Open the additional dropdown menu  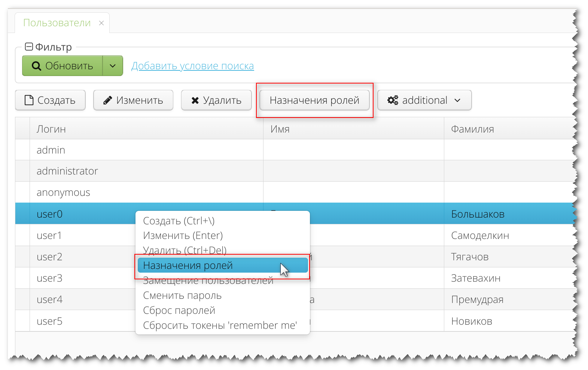[424, 100]
